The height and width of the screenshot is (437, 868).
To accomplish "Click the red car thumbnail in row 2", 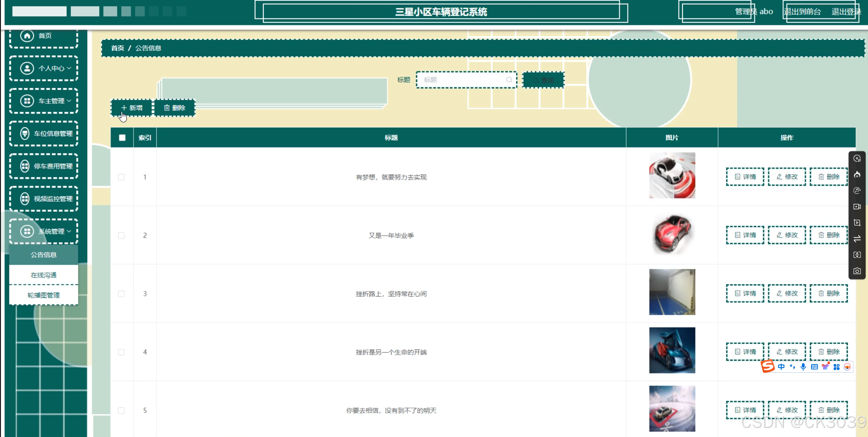I will pyautogui.click(x=672, y=234).
